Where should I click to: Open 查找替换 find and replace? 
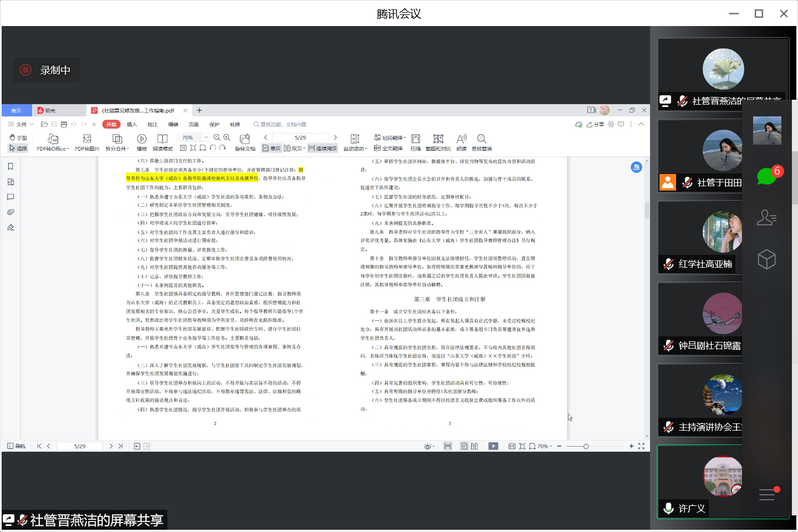[x=482, y=139]
